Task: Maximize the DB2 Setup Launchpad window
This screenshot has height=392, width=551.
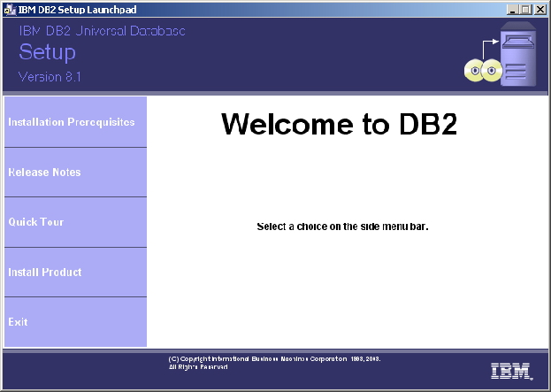Action: coord(525,10)
